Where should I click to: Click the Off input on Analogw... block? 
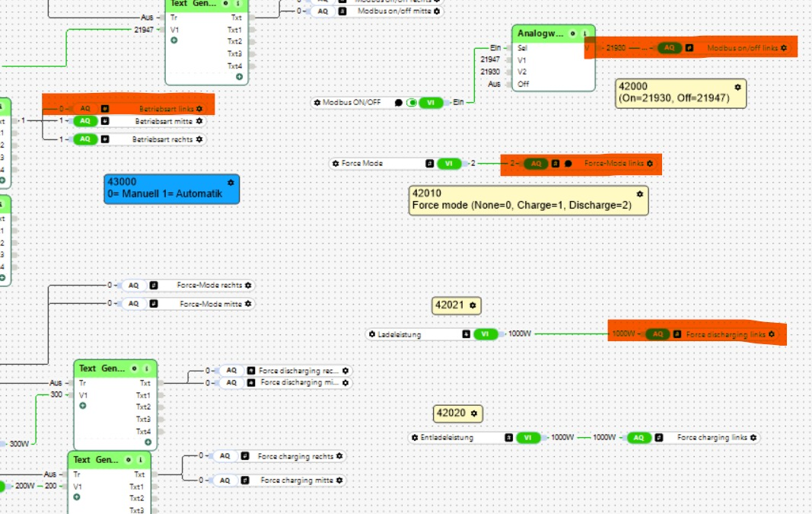point(523,84)
